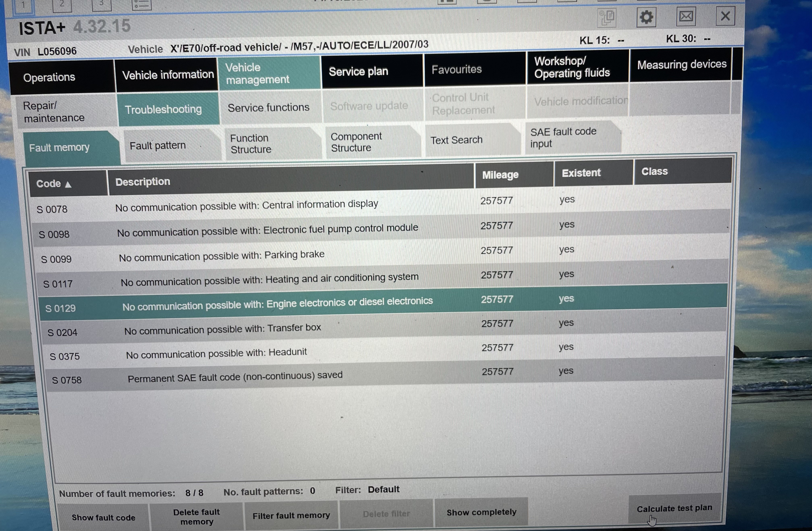
Task: Open Service functions sub-tab
Action: [x=269, y=108]
